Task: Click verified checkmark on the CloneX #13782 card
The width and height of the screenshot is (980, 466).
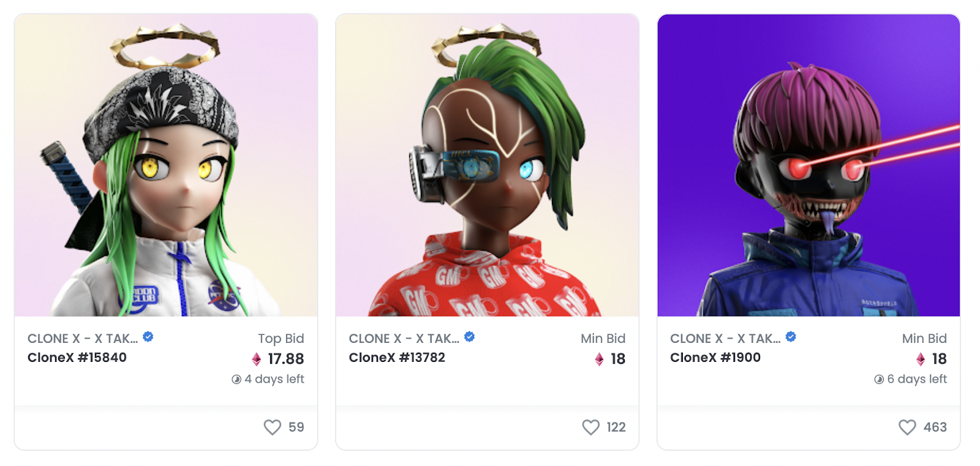Action: point(470,337)
